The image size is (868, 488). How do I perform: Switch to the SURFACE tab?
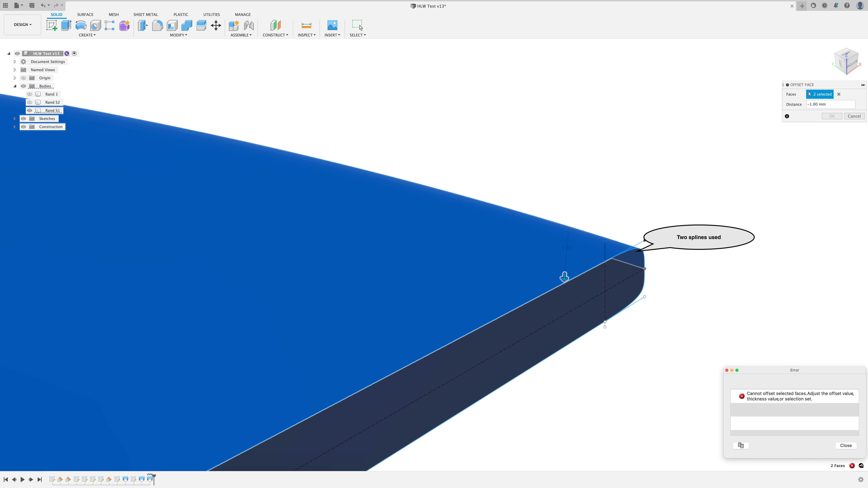(85, 14)
